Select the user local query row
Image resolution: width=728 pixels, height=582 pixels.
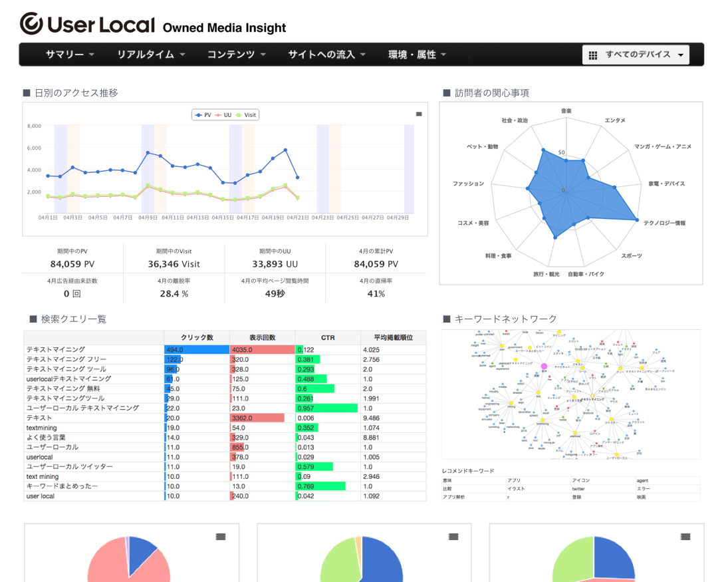coord(225,496)
